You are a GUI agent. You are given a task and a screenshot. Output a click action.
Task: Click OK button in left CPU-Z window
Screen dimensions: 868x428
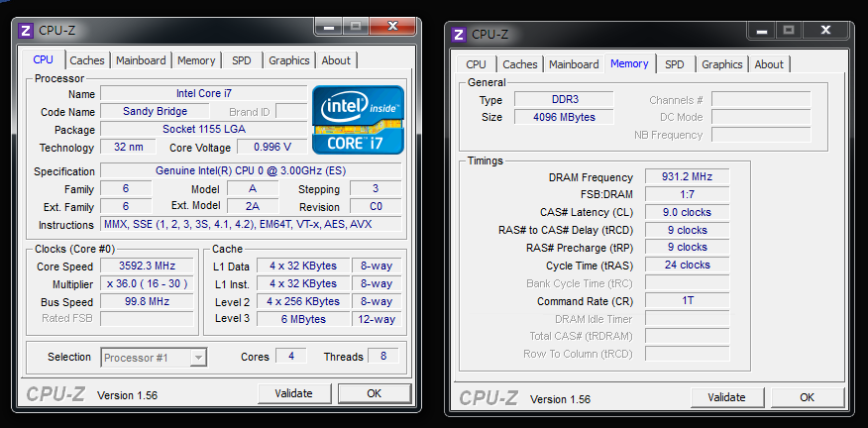375,393
